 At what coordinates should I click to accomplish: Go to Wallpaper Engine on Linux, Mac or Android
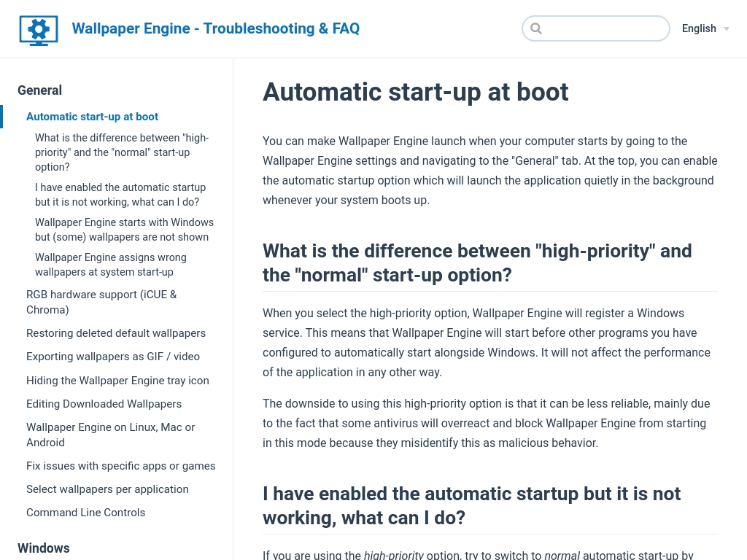click(111, 435)
